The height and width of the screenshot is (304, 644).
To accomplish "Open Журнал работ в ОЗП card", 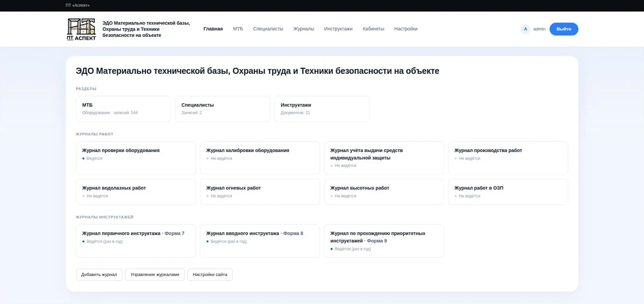I will 508,192.
